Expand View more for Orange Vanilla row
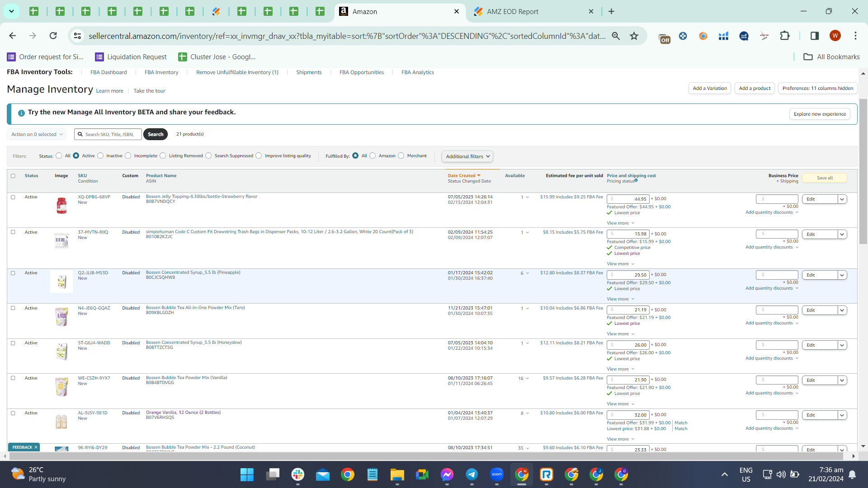 [621, 439]
